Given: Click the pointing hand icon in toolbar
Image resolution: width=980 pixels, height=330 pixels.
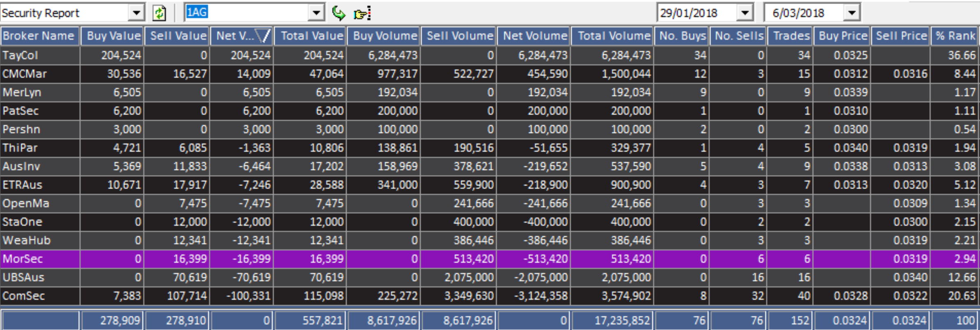Looking at the screenshot, I should pyautogui.click(x=362, y=14).
